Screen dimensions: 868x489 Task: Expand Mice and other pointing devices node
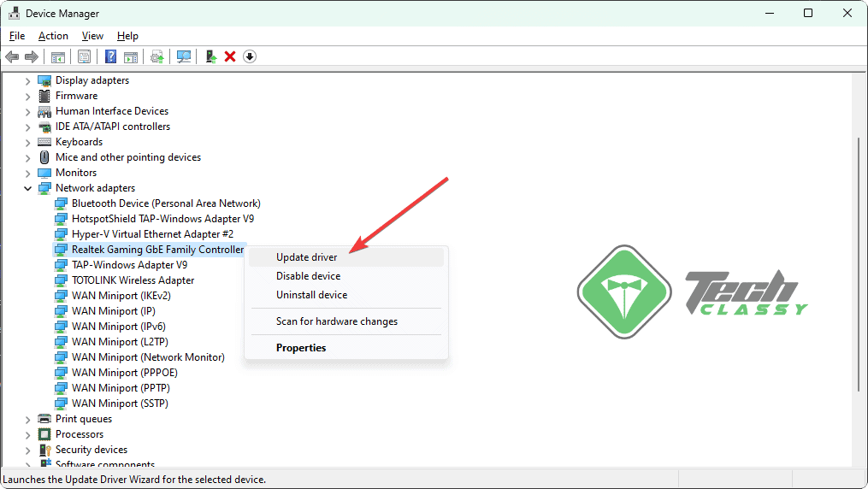(27, 158)
